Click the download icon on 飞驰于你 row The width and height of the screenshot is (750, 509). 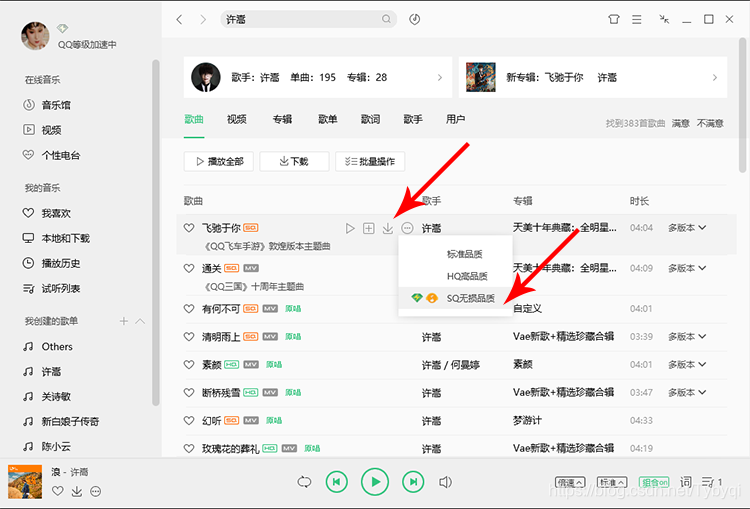(388, 228)
